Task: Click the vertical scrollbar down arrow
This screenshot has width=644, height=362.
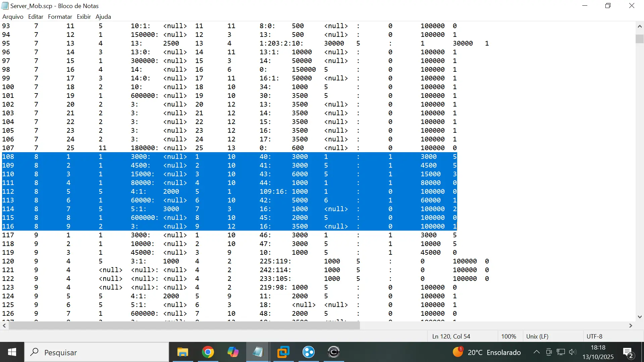Action: tap(640, 317)
